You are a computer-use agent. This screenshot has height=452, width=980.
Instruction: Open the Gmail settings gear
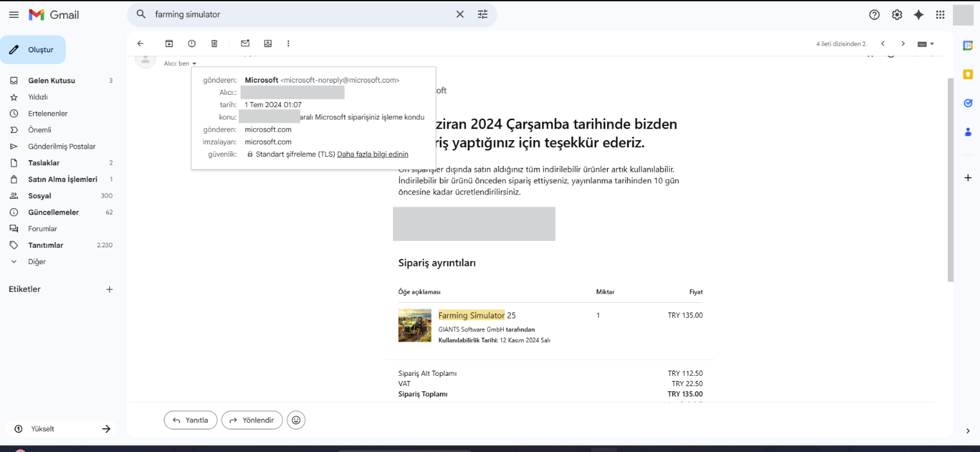(x=896, y=14)
